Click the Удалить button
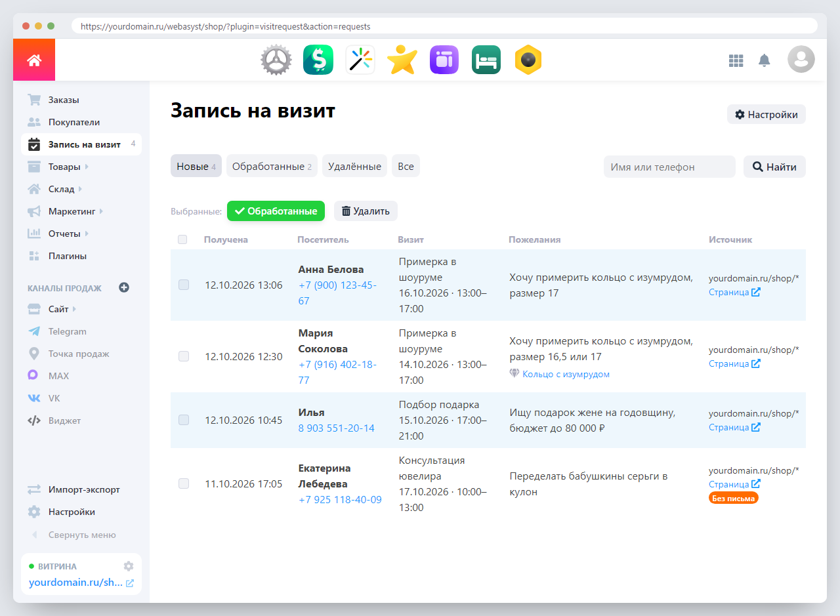Screen dimensions: 840x616 coord(366,211)
